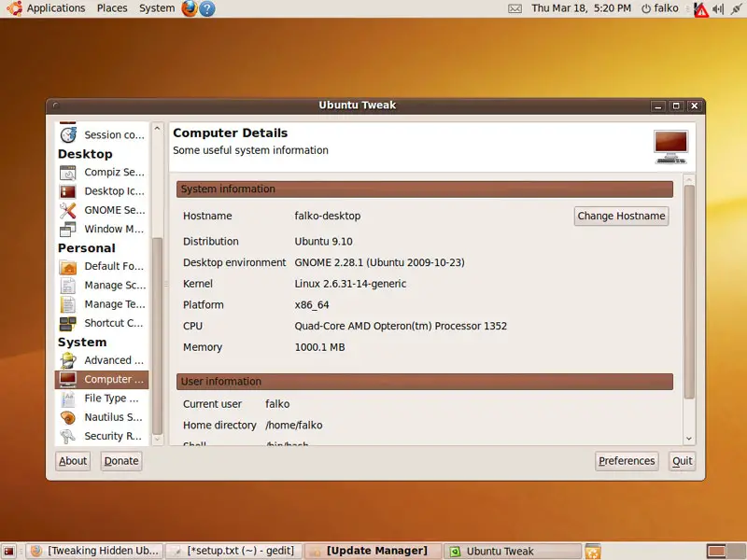Click the Change Hostname button

[x=621, y=216]
